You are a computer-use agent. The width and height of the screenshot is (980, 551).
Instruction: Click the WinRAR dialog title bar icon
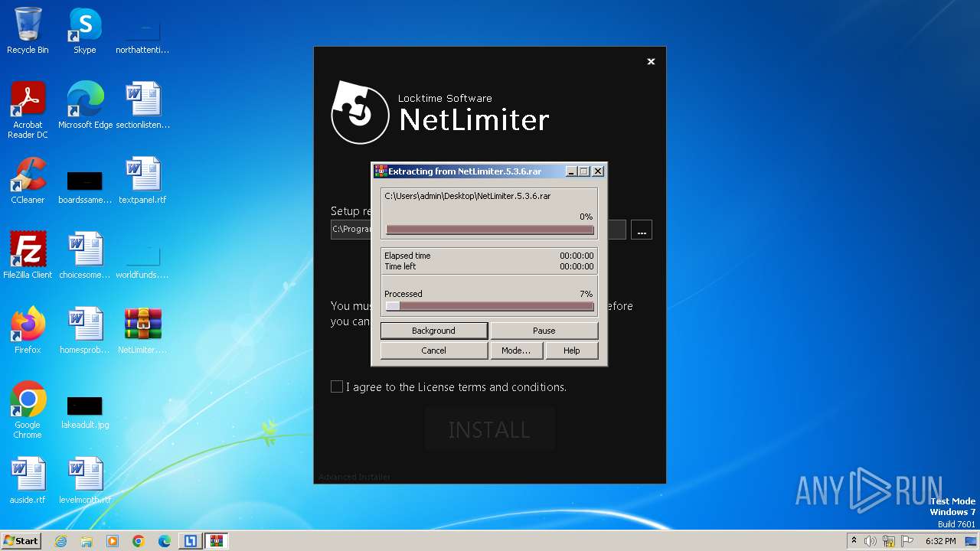point(381,171)
